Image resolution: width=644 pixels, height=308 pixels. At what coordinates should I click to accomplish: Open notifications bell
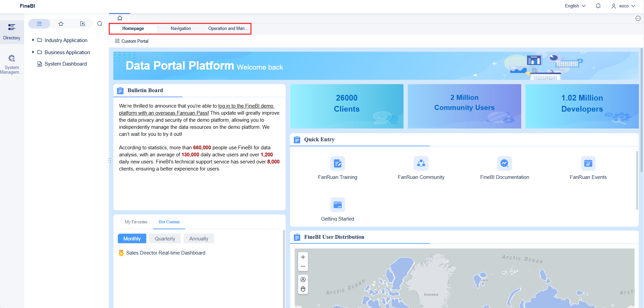click(598, 6)
